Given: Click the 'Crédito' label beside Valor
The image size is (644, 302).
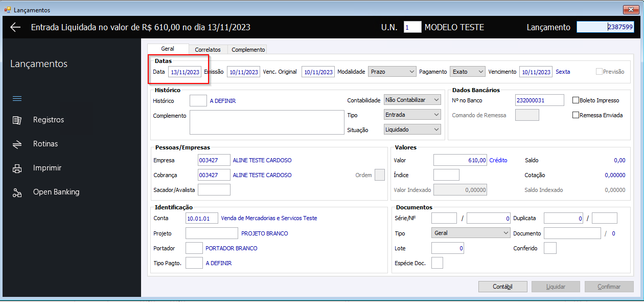Looking at the screenshot, I should 498,160.
